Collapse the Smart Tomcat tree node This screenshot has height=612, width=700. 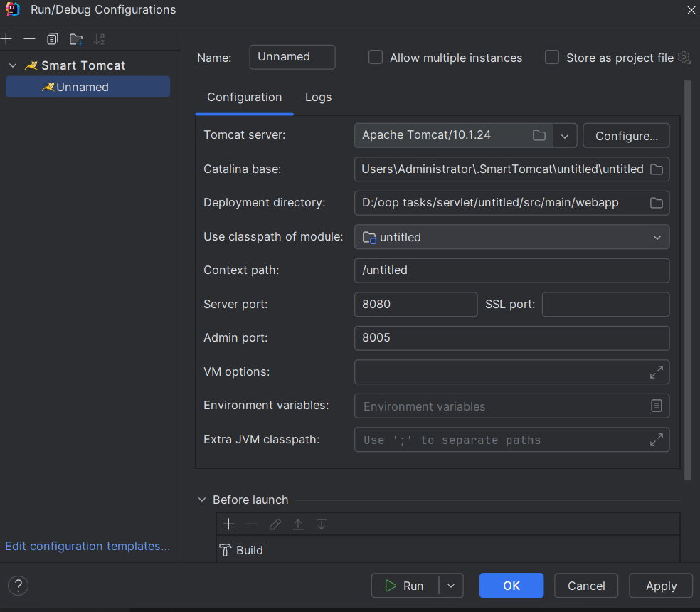coord(13,65)
